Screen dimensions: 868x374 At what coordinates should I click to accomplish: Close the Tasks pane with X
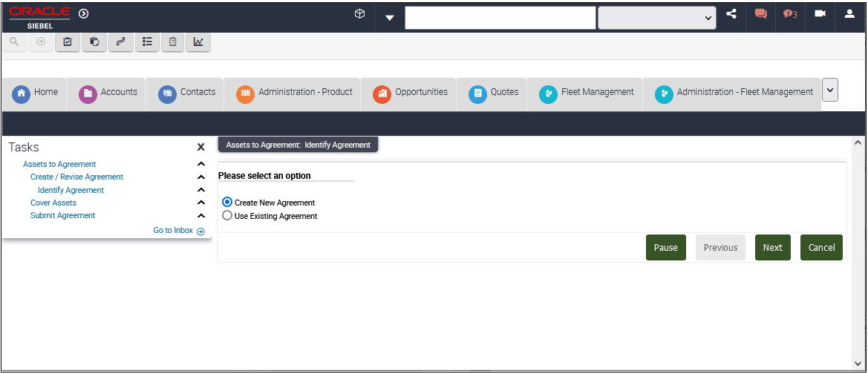tap(201, 147)
